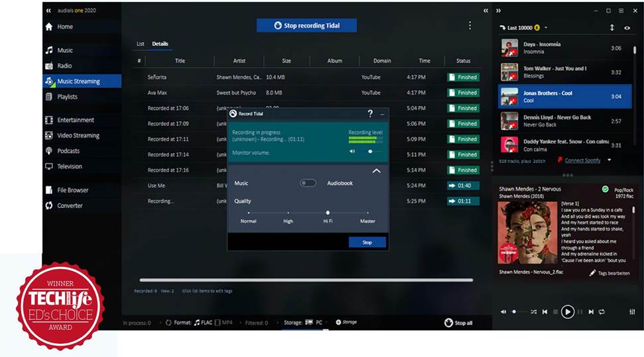644x357 pixels.
Task: Click Finished status of Señorita row
Action: [x=464, y=77]
